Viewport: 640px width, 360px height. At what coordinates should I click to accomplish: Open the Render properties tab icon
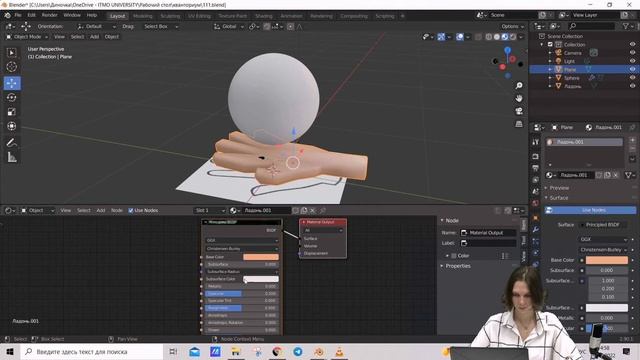point(536,157)
